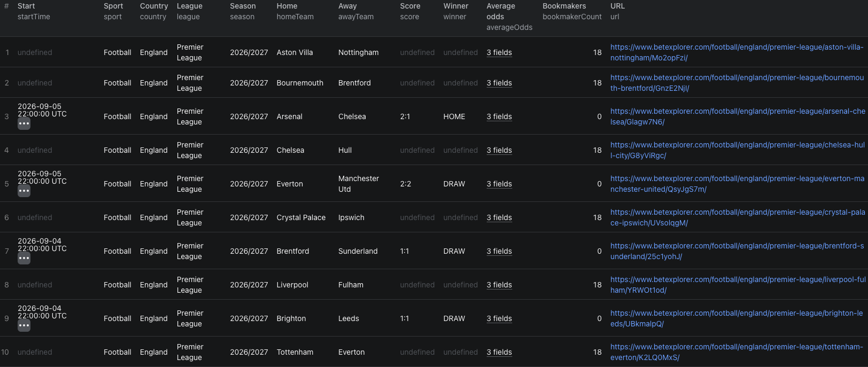Select the Fulham away team cell
Image resolution: width=868 pixels, height=367 pixels.
[351, 285]
